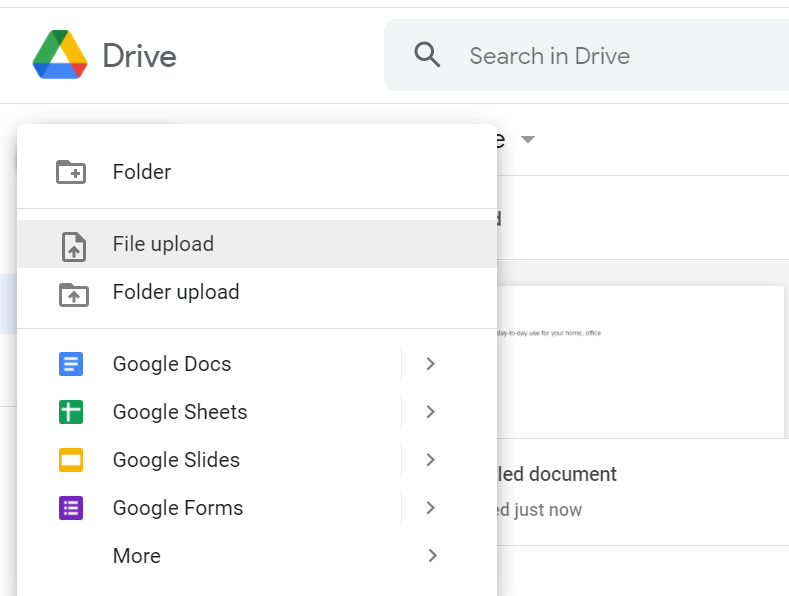Click the 'just now' edited text

point(548,510)
